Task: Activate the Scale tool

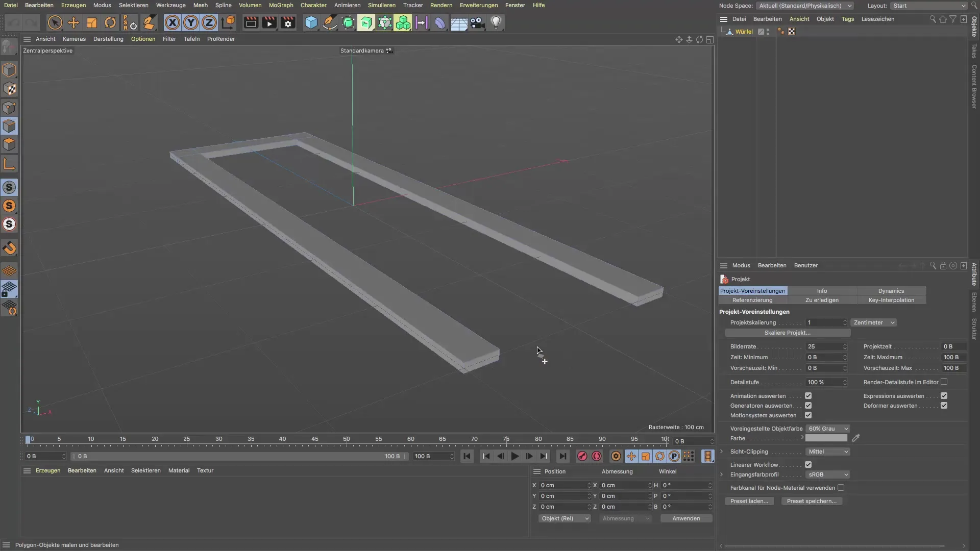Action: pyautogui.click(x=92, y=22)
